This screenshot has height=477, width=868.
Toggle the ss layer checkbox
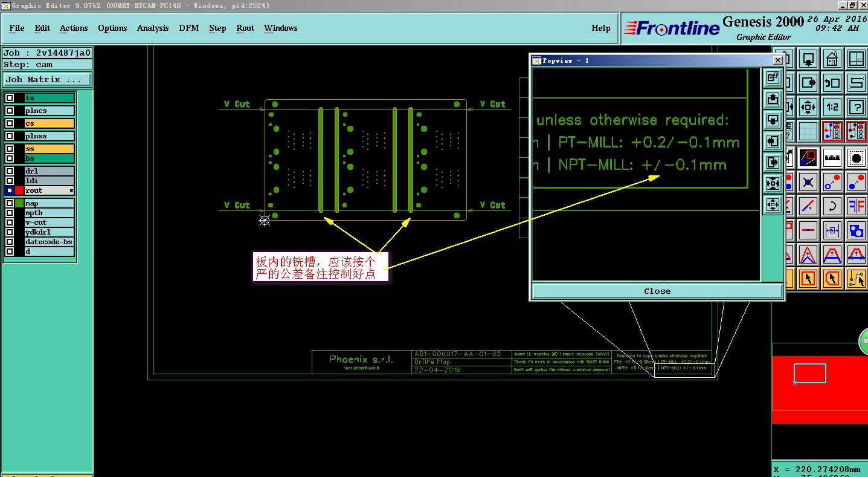pyautogui.click(x=10, y=149)
